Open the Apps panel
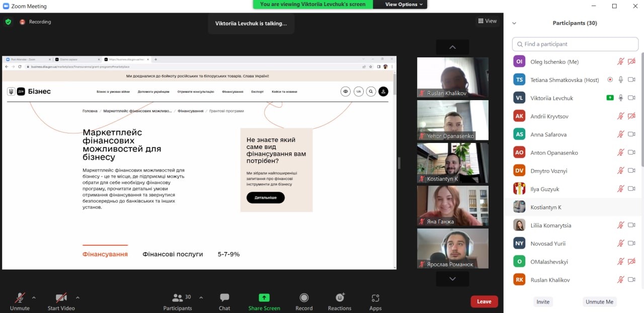The height and width of the screenshot is (313, 644). pos(375,298)
